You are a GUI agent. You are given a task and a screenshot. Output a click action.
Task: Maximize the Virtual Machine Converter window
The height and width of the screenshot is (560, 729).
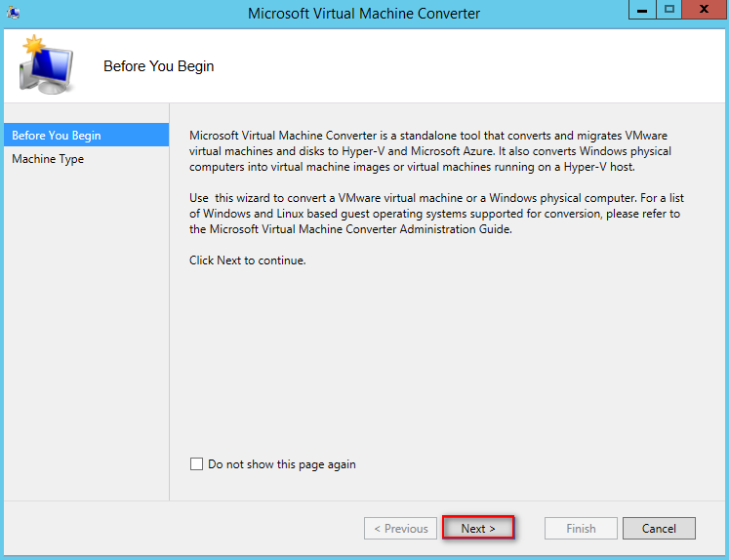tap(669, 10)
